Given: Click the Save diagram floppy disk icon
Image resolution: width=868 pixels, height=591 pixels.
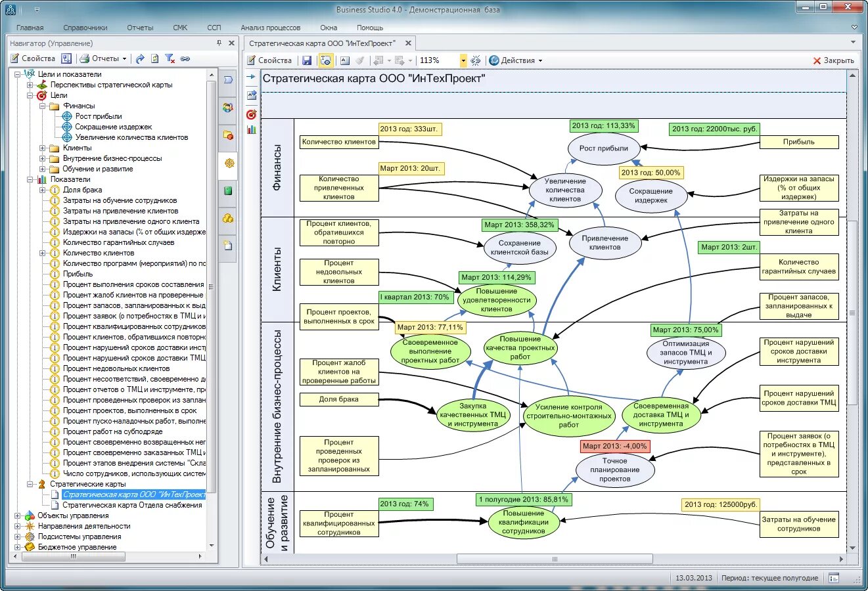Looking at the screenshot, I should (307, 60).
